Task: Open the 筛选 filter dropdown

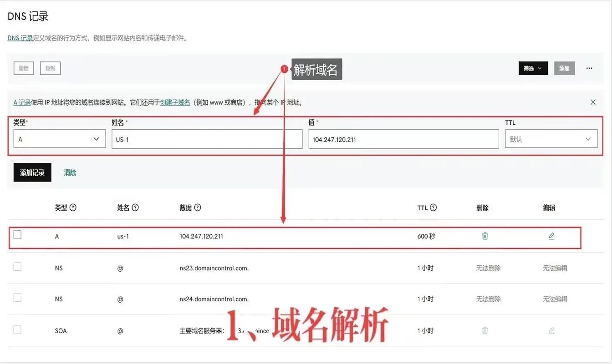Action: pyautogui.click(x=533, y=68)
